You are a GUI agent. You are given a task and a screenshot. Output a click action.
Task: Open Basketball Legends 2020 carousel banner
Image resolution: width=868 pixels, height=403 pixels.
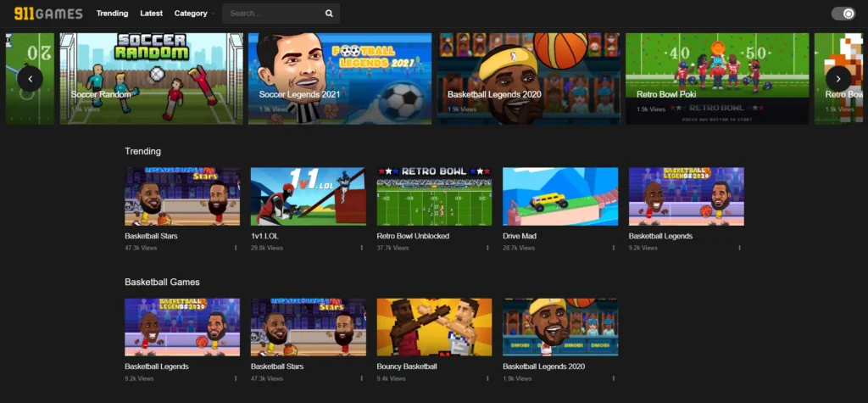529,78
